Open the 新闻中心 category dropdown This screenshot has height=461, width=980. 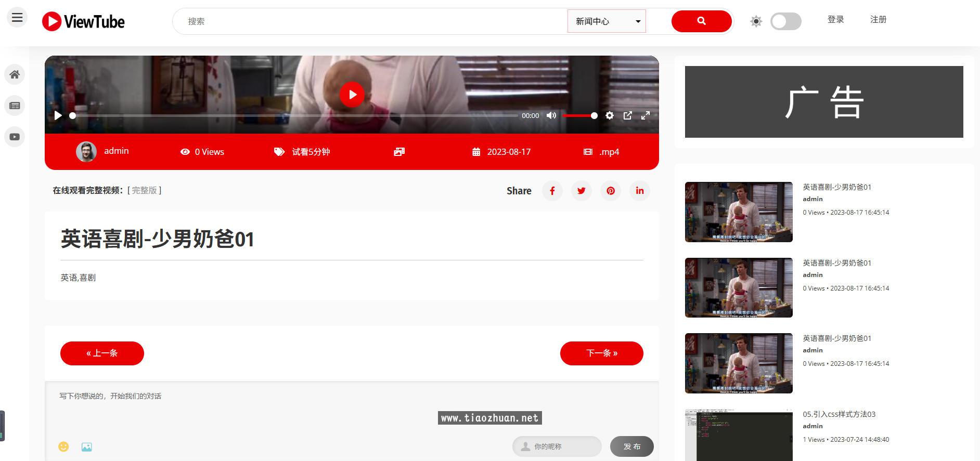point(607,21)
